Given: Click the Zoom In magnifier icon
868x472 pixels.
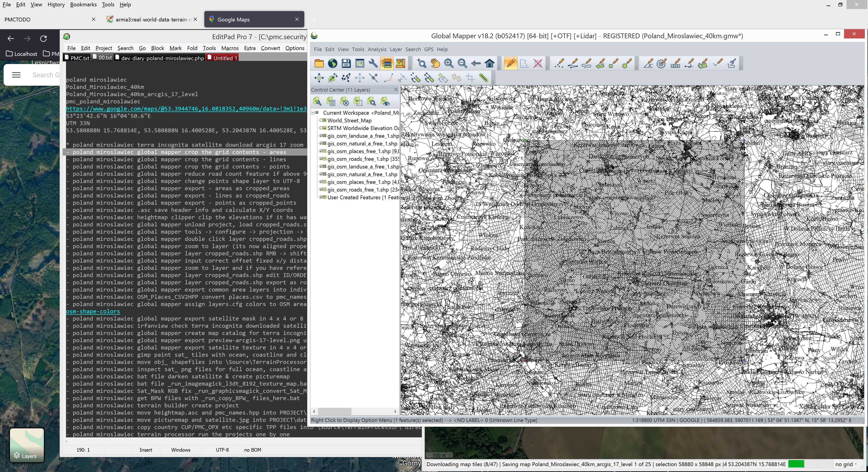Looking at the screenshot, I should click(448, 63).
